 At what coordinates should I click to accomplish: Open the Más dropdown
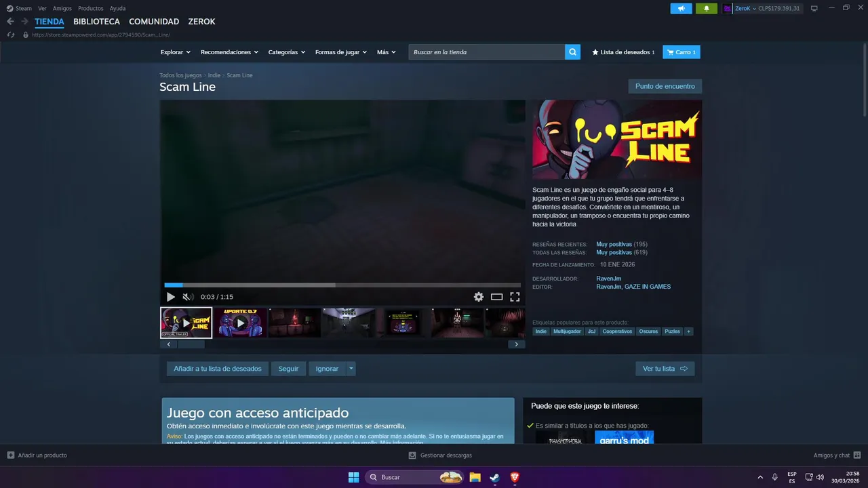(386, 52)
